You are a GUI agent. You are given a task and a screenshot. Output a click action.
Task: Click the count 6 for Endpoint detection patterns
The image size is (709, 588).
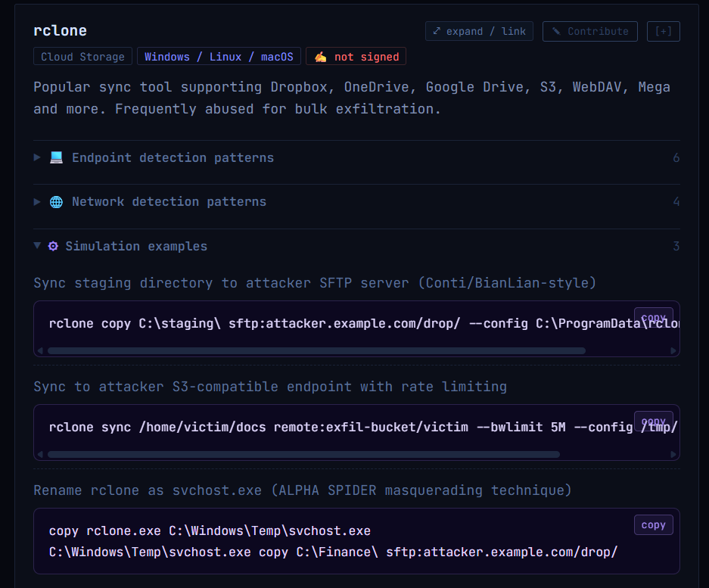[676, 157]
